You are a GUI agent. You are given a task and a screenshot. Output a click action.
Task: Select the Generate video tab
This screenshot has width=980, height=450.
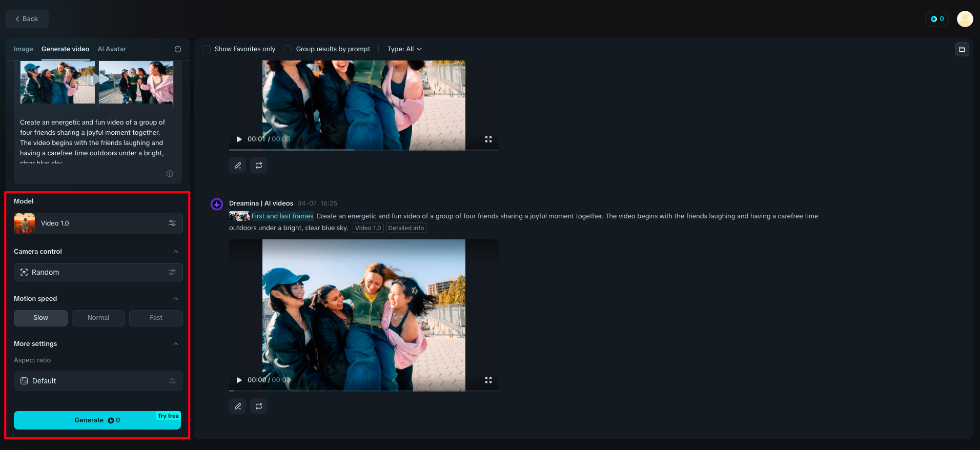(x=65, y=49)
